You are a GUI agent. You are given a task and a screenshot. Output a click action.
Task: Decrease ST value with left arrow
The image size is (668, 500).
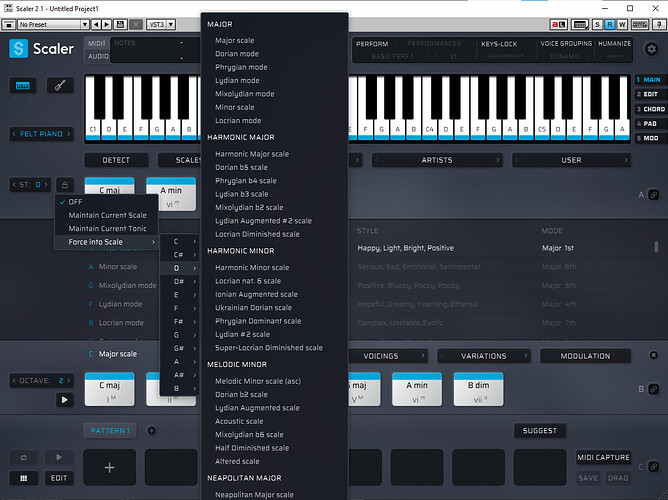(14, 184)
